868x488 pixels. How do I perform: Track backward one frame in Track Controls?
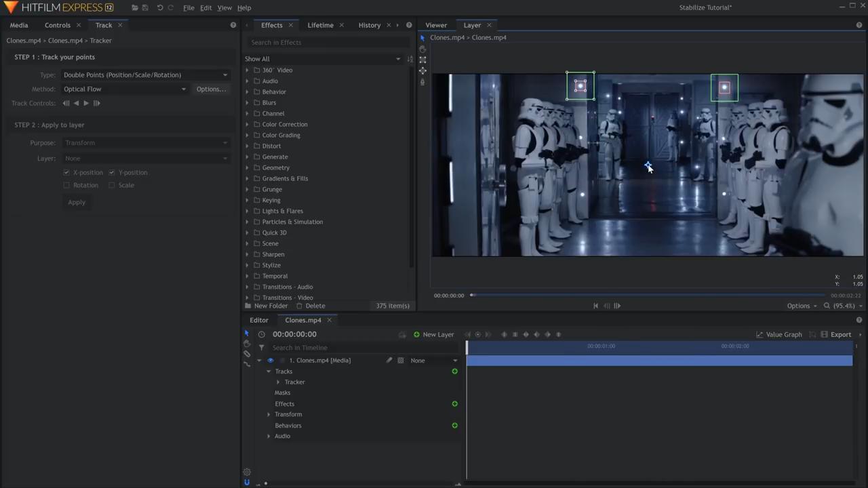pyautogui.click(x=66, y=103)
